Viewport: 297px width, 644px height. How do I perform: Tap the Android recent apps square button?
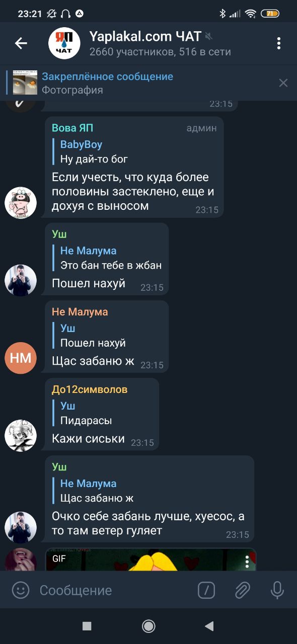[87, 625]
